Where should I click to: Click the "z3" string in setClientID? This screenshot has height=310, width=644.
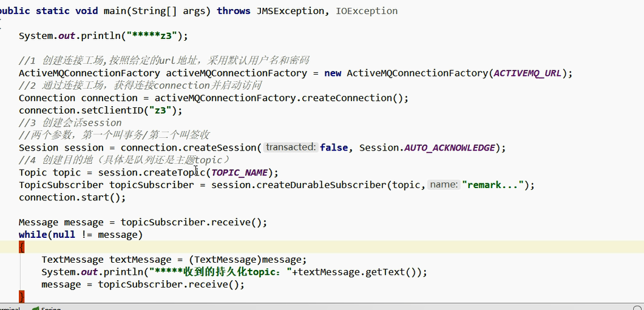(x=160, y=110)
